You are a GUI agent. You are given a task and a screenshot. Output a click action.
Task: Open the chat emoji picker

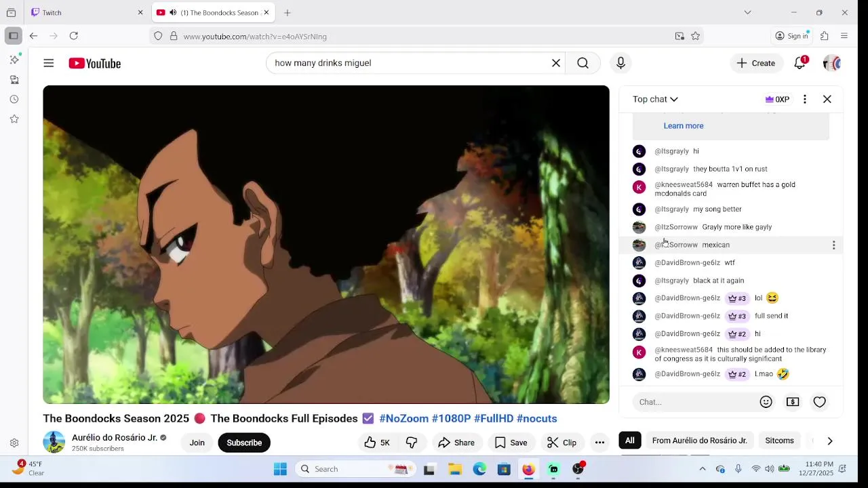point(766,402)
